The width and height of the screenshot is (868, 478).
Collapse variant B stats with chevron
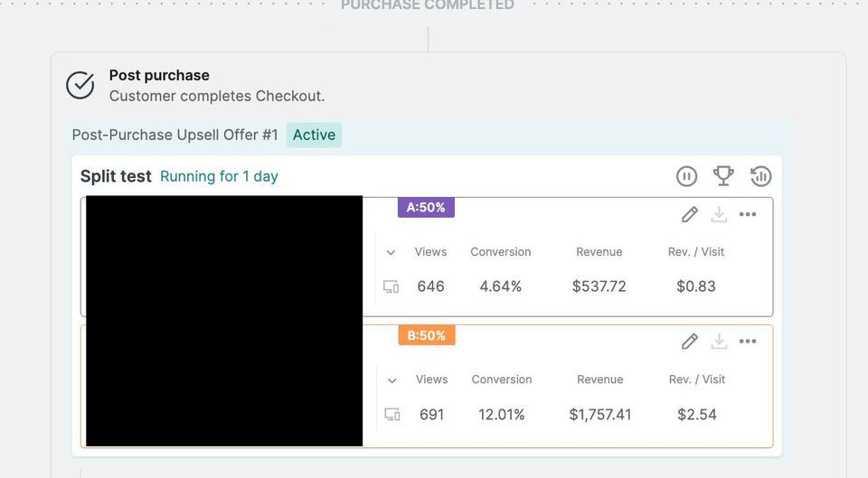pos(392,380)
